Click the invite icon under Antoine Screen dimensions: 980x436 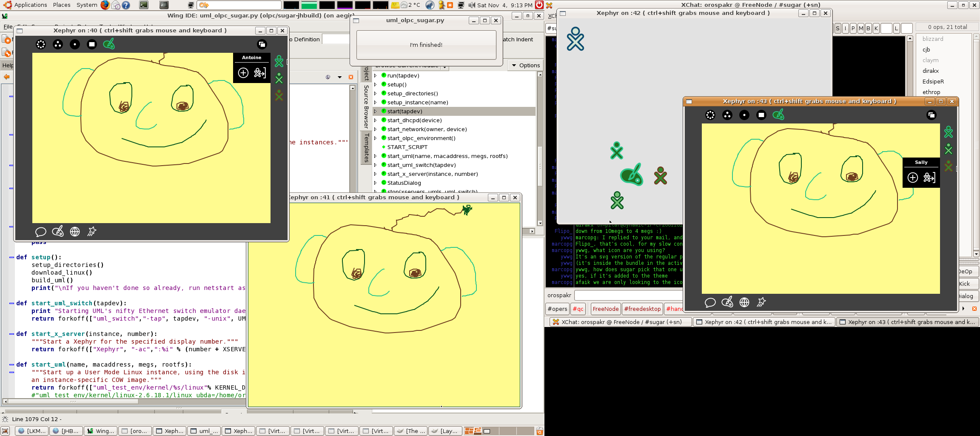point(260,73)
